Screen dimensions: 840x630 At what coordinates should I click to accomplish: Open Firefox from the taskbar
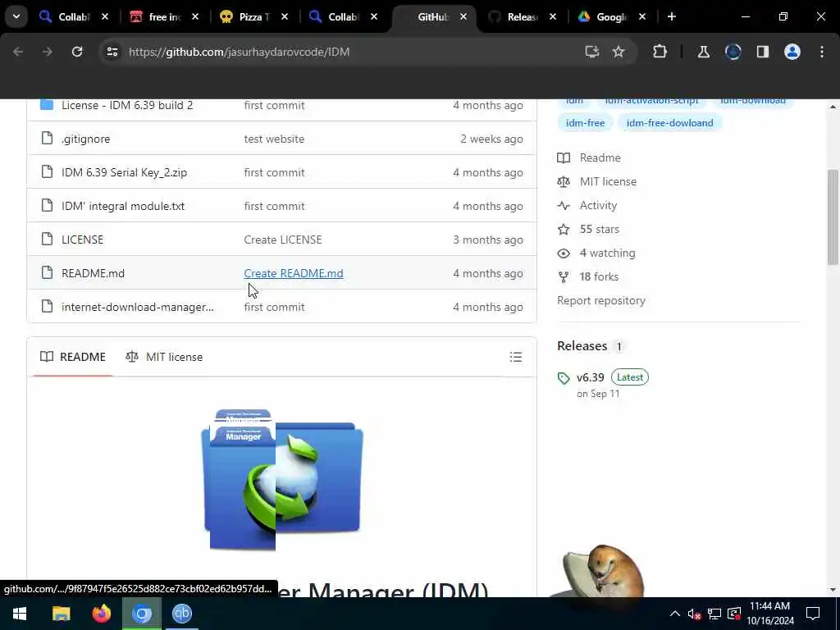point(101,614)
